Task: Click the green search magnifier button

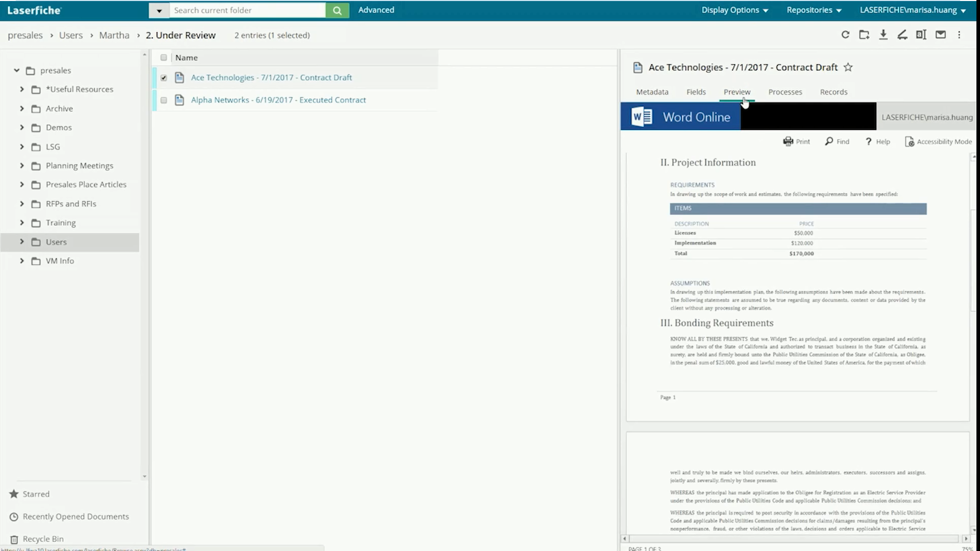Action: pyautogui.click(x=337, y=10)
